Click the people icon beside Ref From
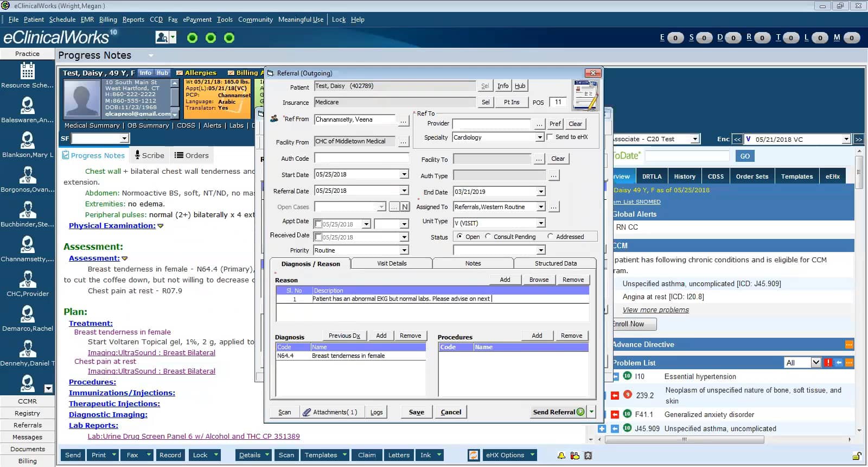 (274, 119)
